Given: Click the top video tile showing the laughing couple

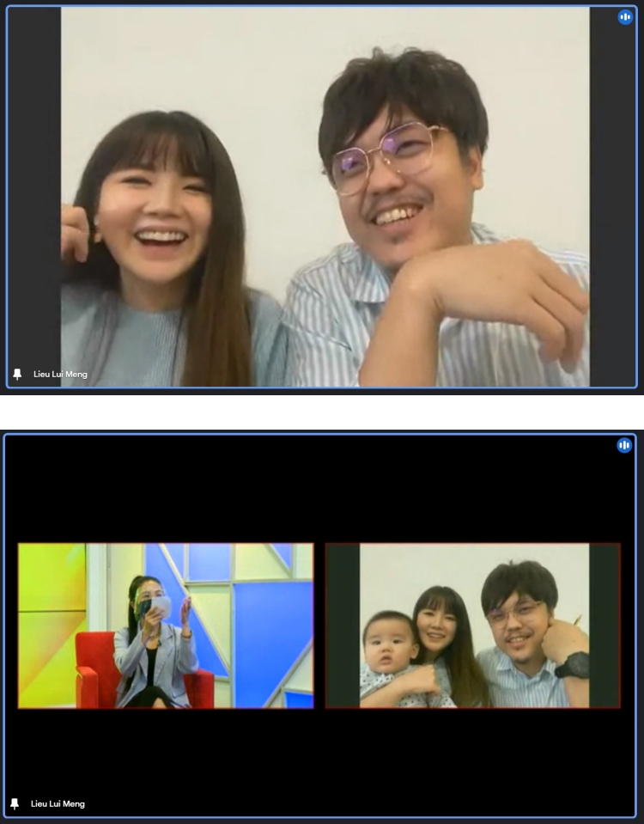Looking at the screenshot, I should click(321, 197).
